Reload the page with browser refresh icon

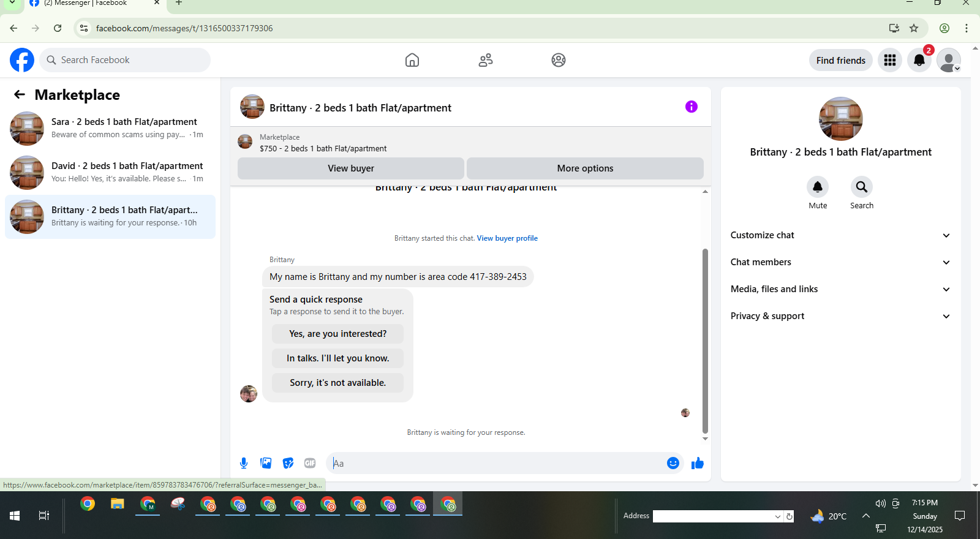tap(58, 28)
